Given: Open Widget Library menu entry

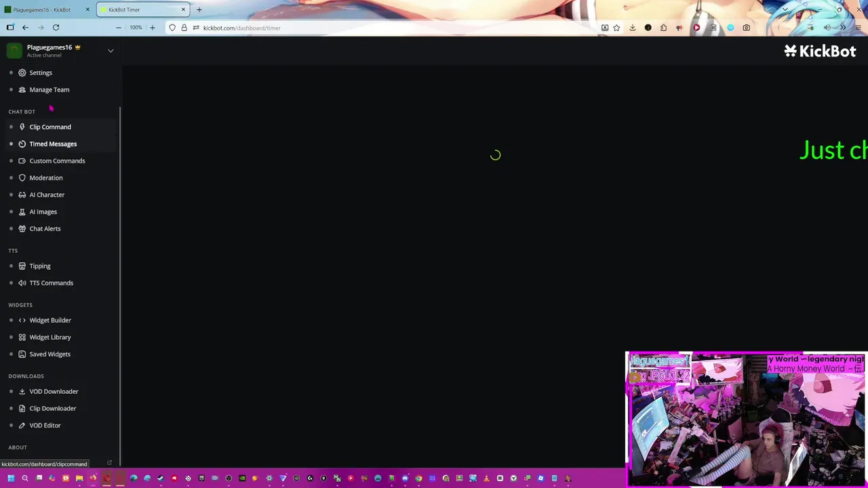Looking at the screenshot, I should click(50, 337).
